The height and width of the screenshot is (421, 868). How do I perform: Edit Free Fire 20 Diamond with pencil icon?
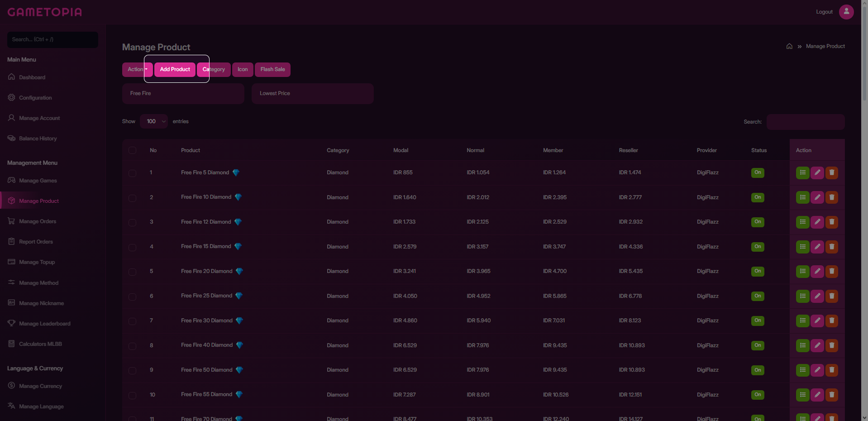(817, 271)
